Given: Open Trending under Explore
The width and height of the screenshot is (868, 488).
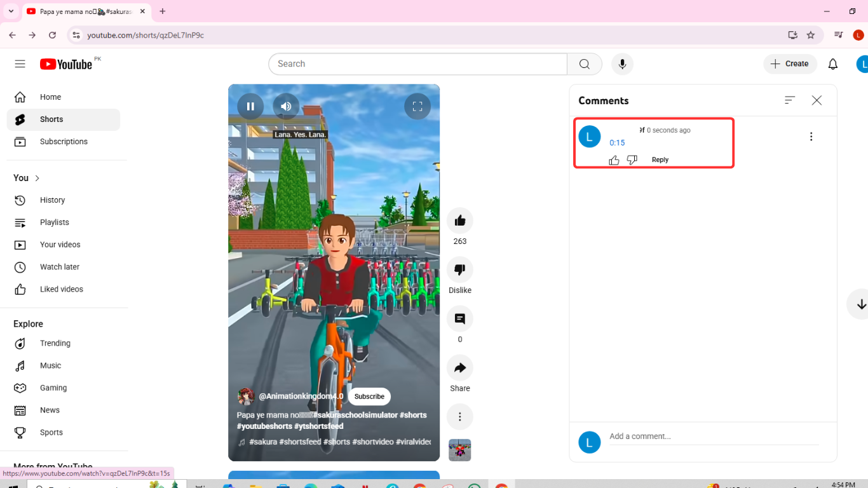Looking at the screenshot, I should coord(64,343).
